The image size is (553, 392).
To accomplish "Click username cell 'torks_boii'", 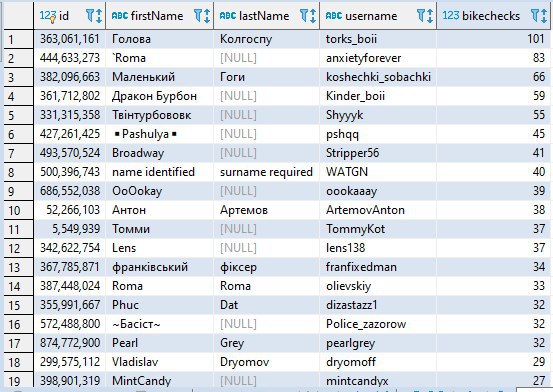I will (378, 39).
